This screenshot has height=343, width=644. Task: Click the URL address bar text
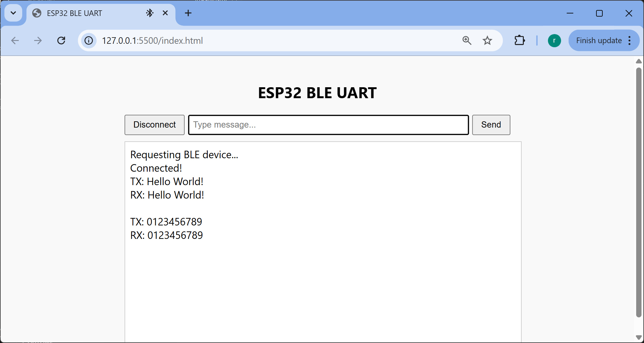(152, 41)
